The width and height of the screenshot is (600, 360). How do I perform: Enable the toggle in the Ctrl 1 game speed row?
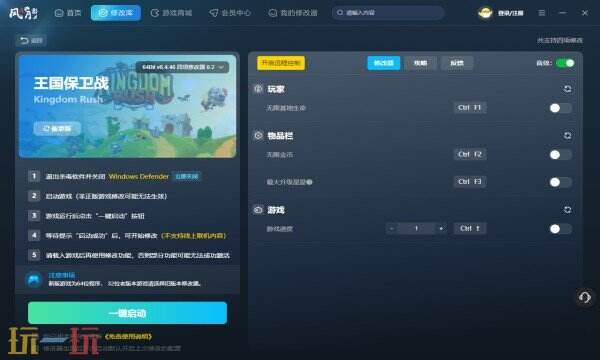(x=560, y=229)
